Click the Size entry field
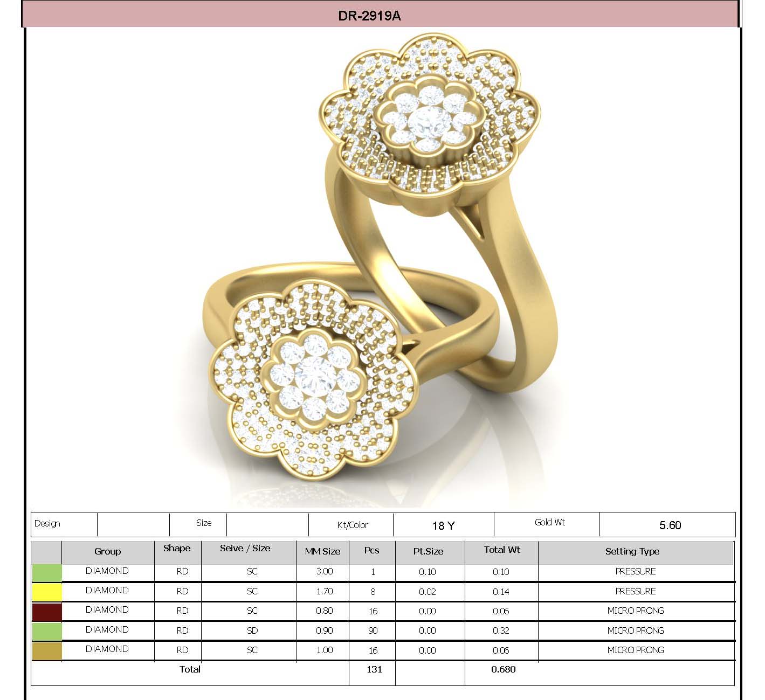 pyautogui.click(x=267, y=523)
